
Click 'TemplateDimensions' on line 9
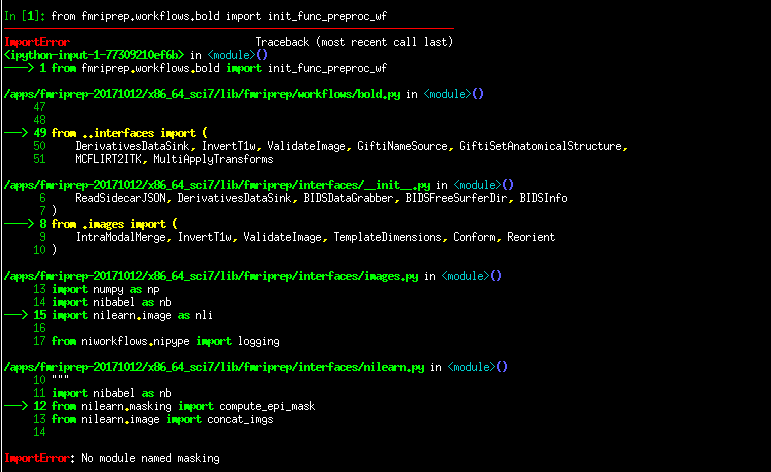click(x=387, y=237)
